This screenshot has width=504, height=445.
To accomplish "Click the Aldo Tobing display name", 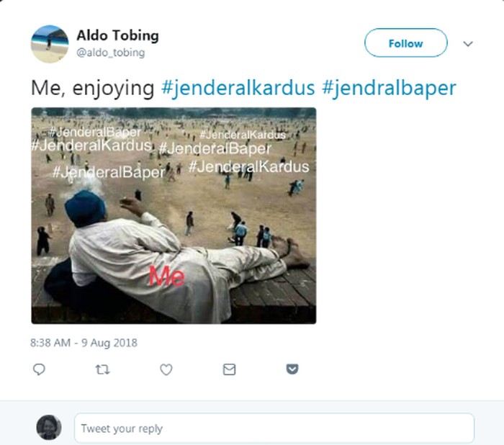I will coord(117,35).
